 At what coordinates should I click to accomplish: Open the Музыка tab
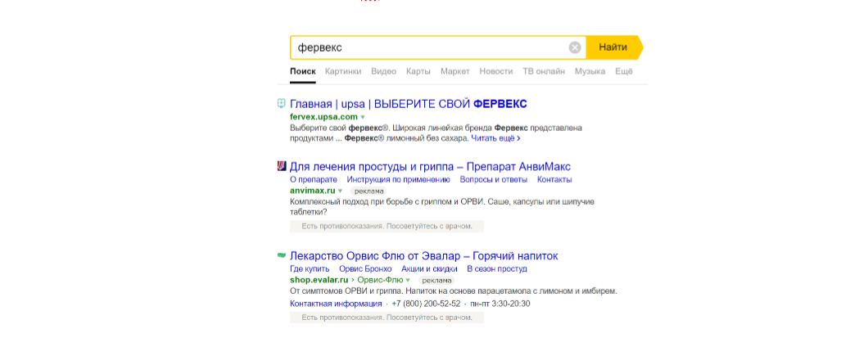click(x=590, y=71)
